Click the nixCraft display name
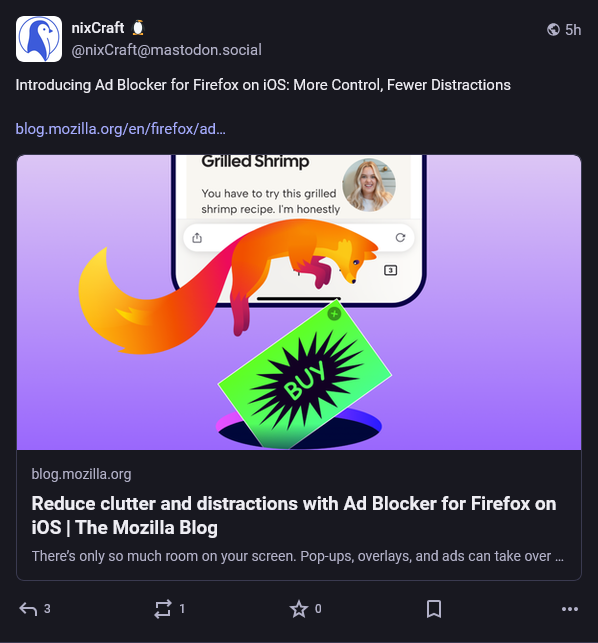The image size is (598, 643). [98, 28]
